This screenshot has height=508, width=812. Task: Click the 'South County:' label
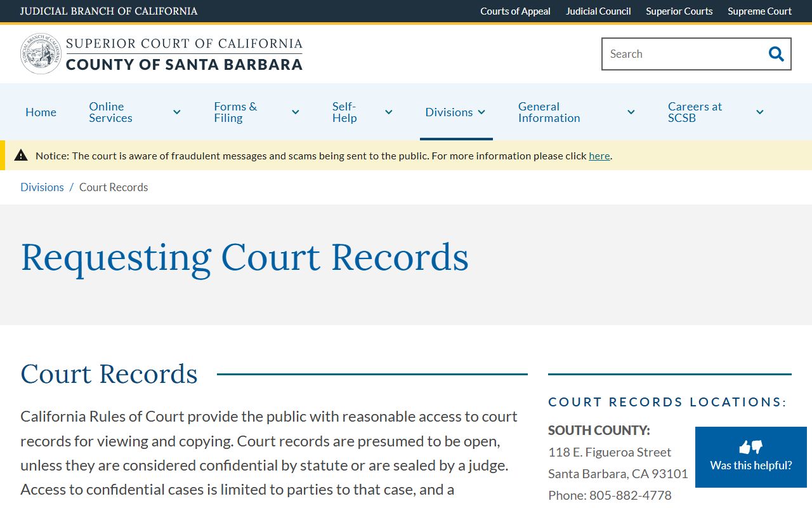(x=599, y=431)
